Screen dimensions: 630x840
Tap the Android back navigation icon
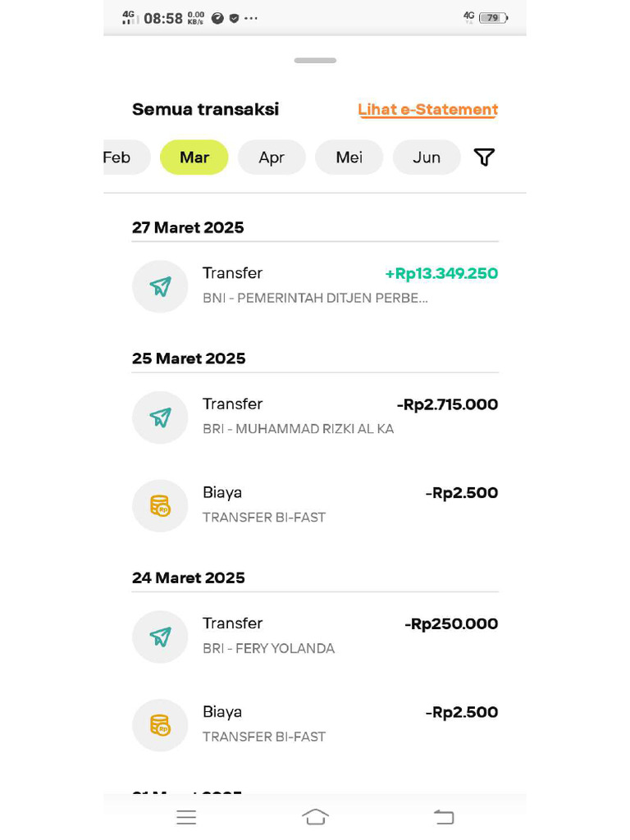[444, 817]
